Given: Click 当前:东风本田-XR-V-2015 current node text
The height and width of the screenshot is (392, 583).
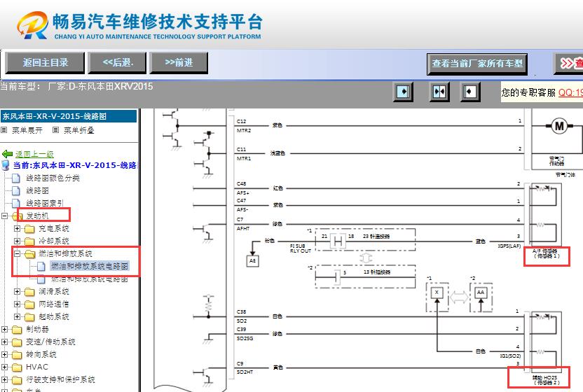Looking at the screenshot, I should 75,165.
